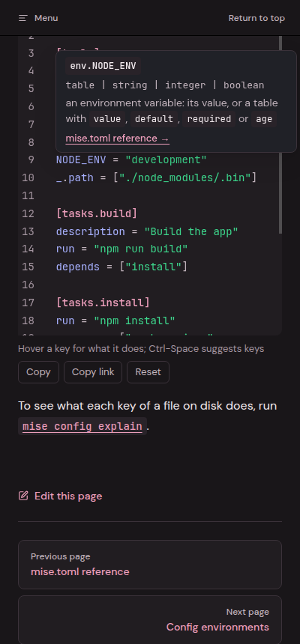
Task: Click the hint text about Ctrl-Space
Action: [141, 349]
